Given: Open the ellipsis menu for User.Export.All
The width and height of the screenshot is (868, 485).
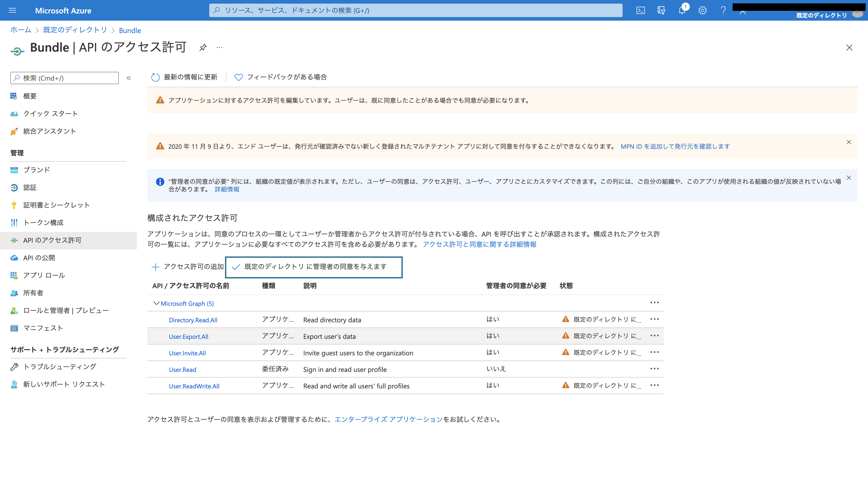Looking at the screenshot, I should click(x=654, y=335).
